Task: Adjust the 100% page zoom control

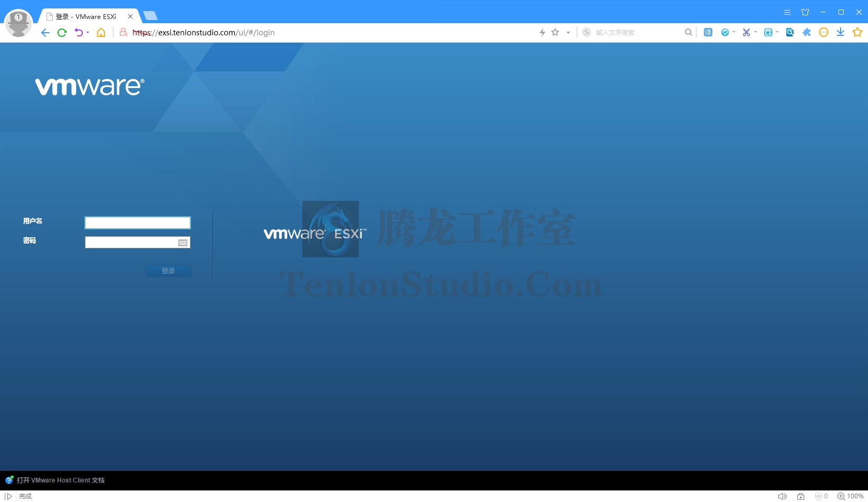Action: [851, 496]
